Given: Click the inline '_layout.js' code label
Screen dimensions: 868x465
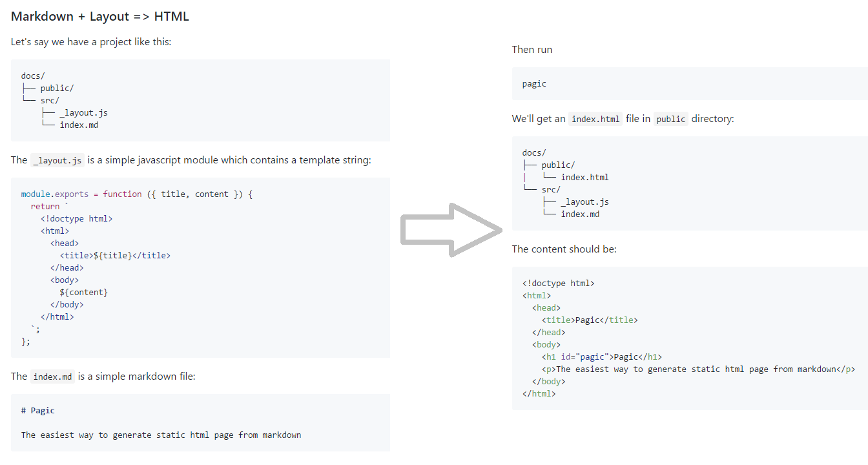Looking at the screenshot, I should point(57,161).
